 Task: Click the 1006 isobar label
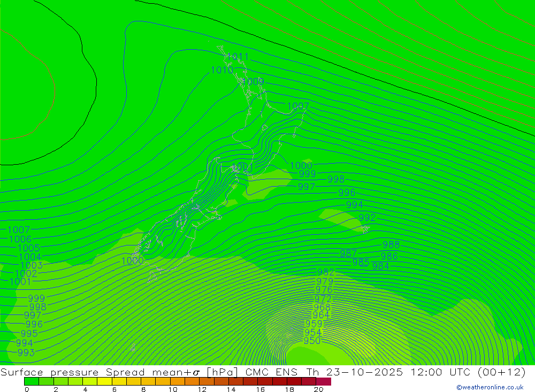[x=20, y=239]
